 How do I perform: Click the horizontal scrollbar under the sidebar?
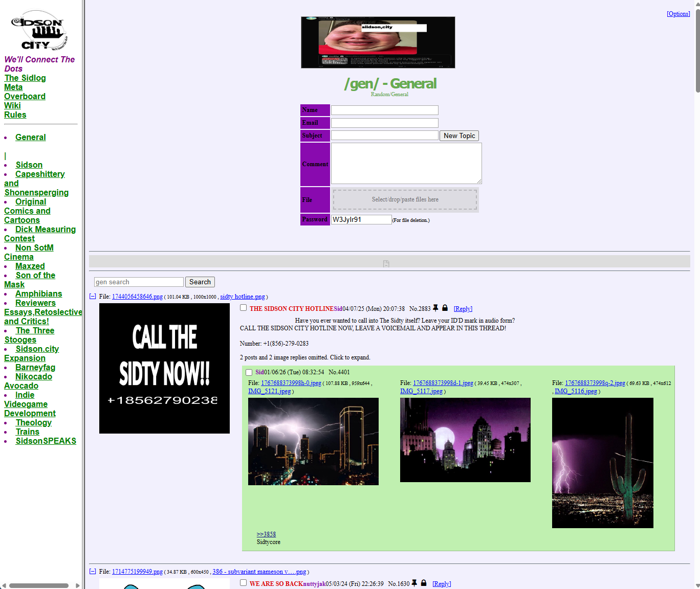[39, 585]
